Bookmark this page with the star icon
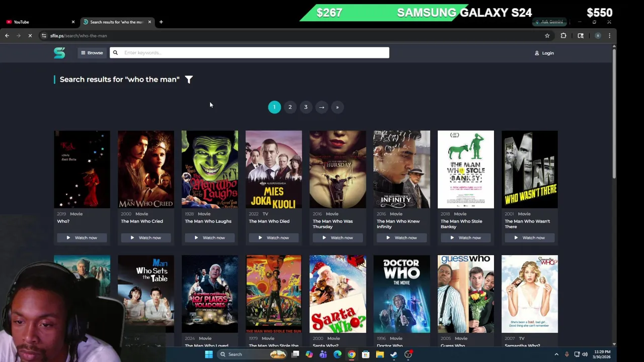 547,36
